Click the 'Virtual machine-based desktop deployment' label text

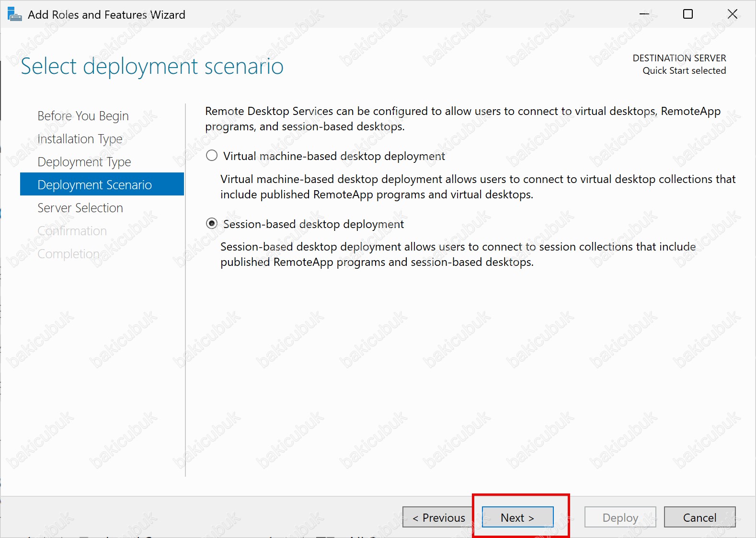[x=334, y=156]
